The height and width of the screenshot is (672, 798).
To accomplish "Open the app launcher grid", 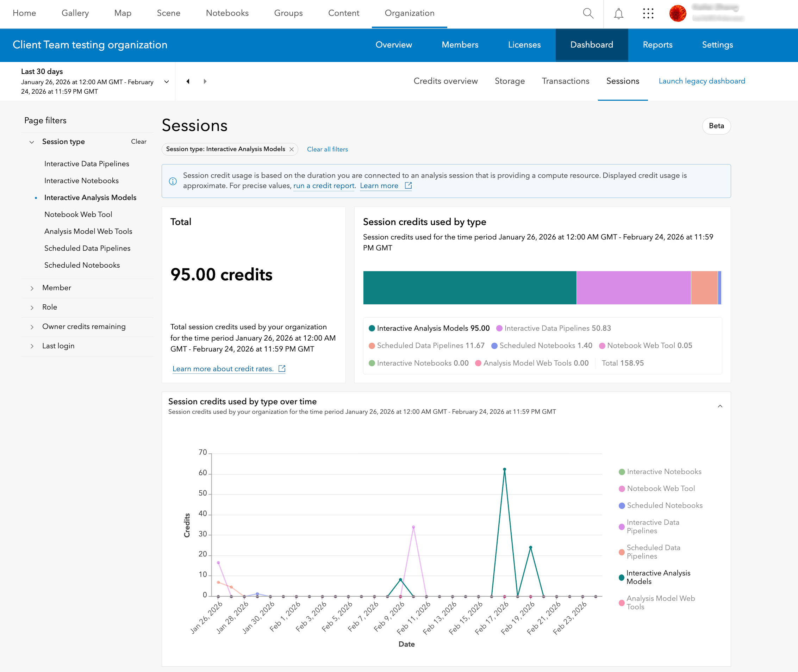I will pos(648,13).
